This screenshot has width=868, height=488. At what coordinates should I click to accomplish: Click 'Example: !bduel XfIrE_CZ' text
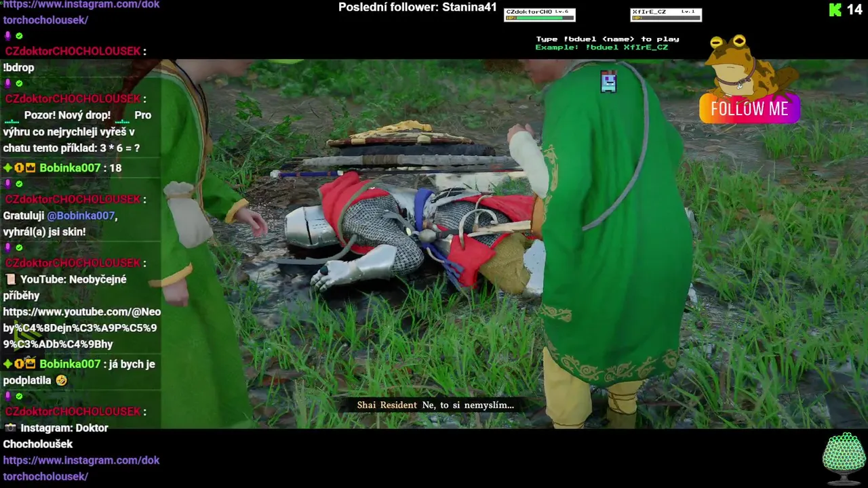(601, 47)
